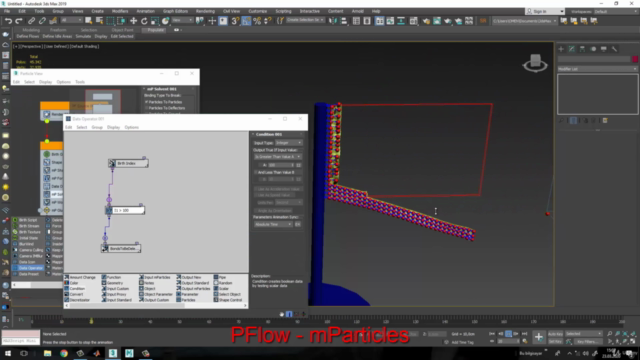
Task: Click Simulate in Populate ribbon
Action: point(83,36)
